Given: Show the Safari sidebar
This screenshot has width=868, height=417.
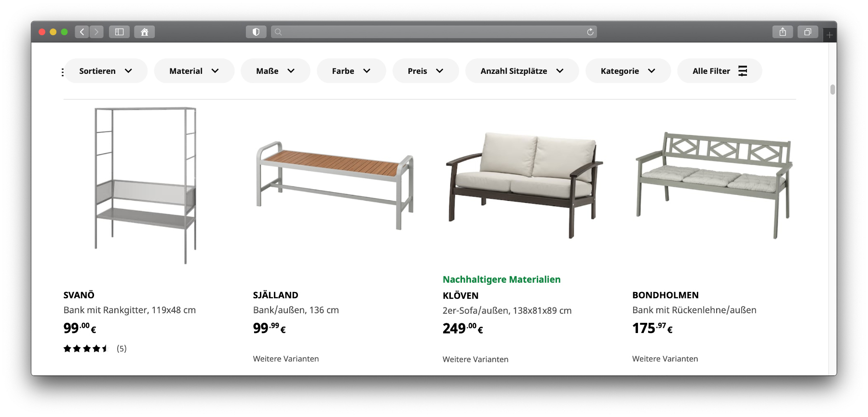Looking at the screenshot, I should coord(119,32).
